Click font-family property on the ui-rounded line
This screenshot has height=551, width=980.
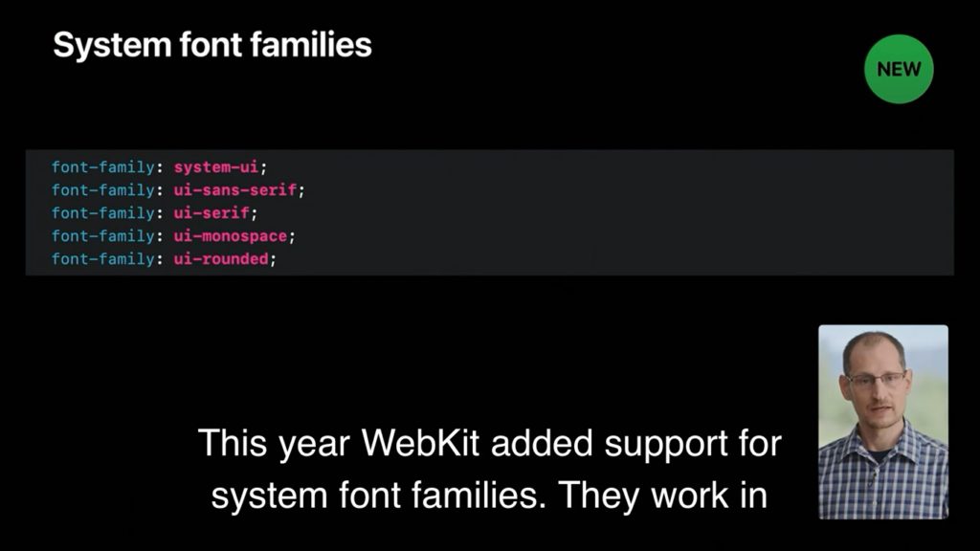[102, 258]
